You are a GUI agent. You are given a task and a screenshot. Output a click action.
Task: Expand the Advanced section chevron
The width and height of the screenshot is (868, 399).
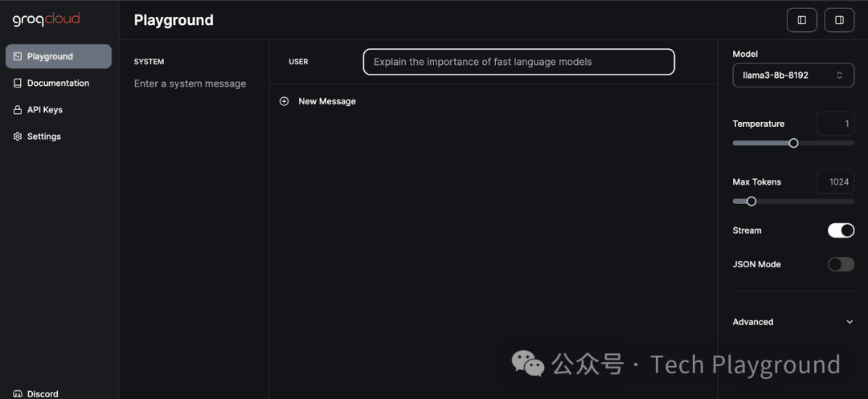pos(850,322)
